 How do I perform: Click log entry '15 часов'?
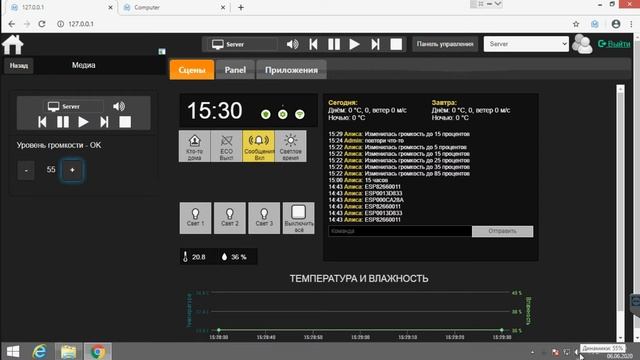(x=376, y=180)
